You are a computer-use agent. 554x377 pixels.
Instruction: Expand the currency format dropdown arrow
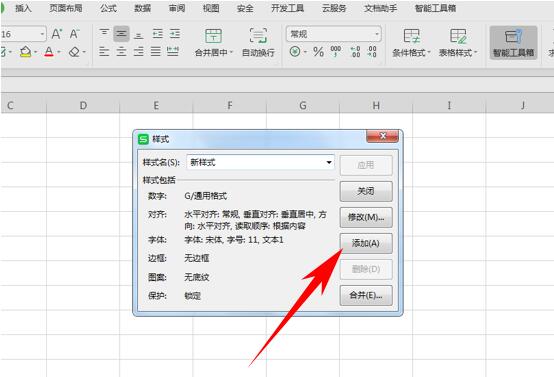pyautogui.click(x=305, y=52)
